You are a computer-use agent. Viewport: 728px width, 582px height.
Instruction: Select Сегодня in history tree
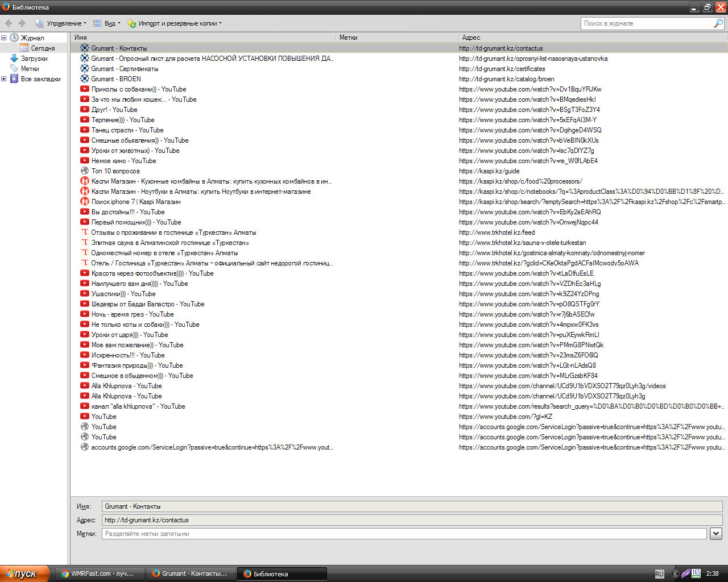(43, 48)
